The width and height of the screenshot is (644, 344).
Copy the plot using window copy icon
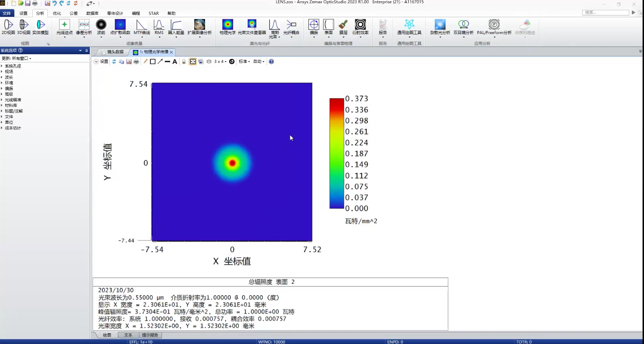coord(121,62)
